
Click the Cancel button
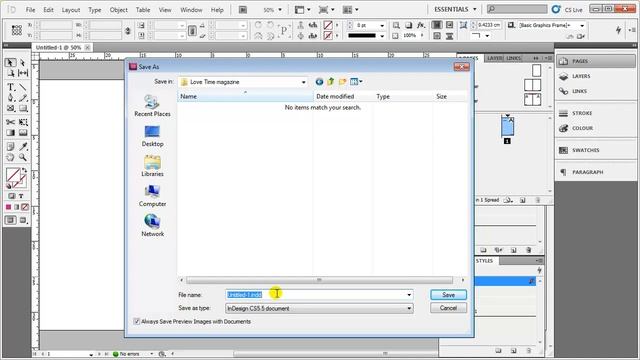[x=448, y=308]
